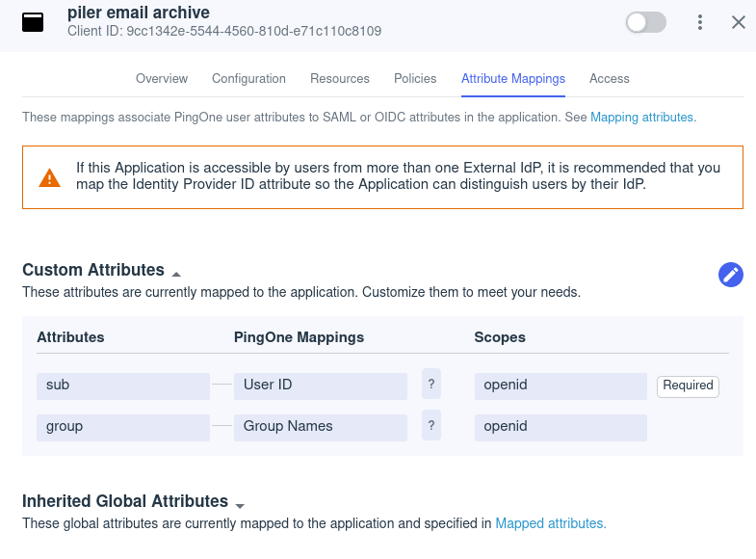Switch to the Overview tab
Image resolution: width=756 pixels, height=559 pixels.
click(x=162, y=79)
